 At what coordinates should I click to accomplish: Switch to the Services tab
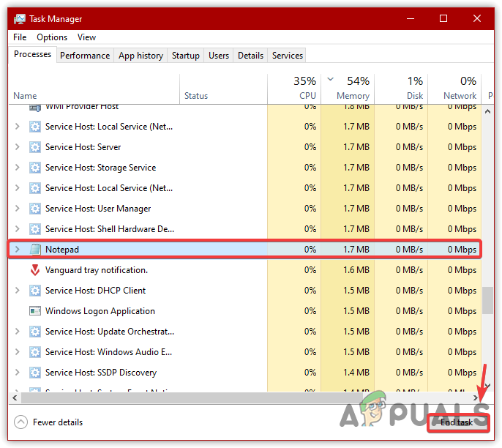(287, 56)
